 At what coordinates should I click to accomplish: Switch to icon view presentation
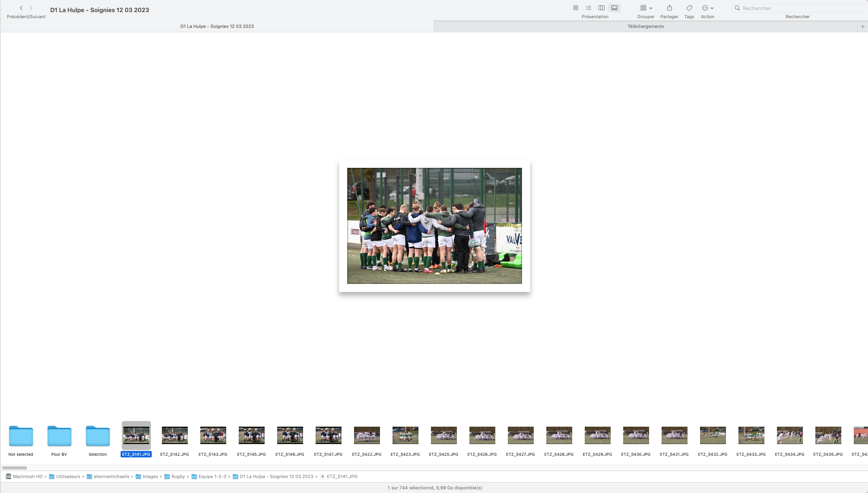coord(575,8)
